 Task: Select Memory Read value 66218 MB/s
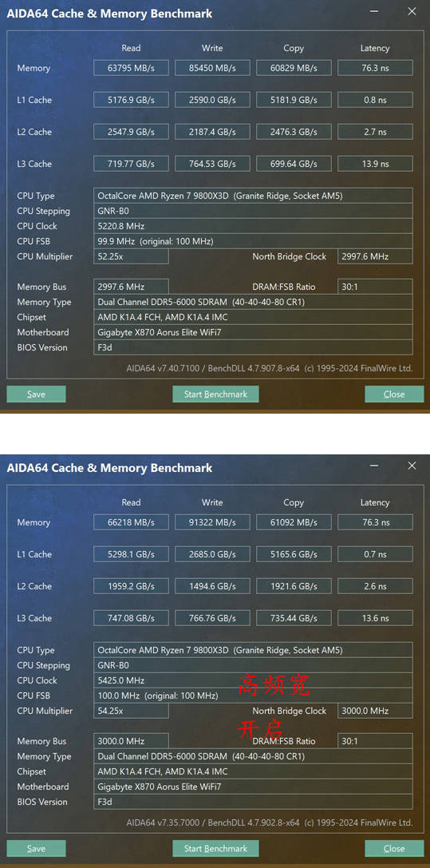(x=131, y=522)
